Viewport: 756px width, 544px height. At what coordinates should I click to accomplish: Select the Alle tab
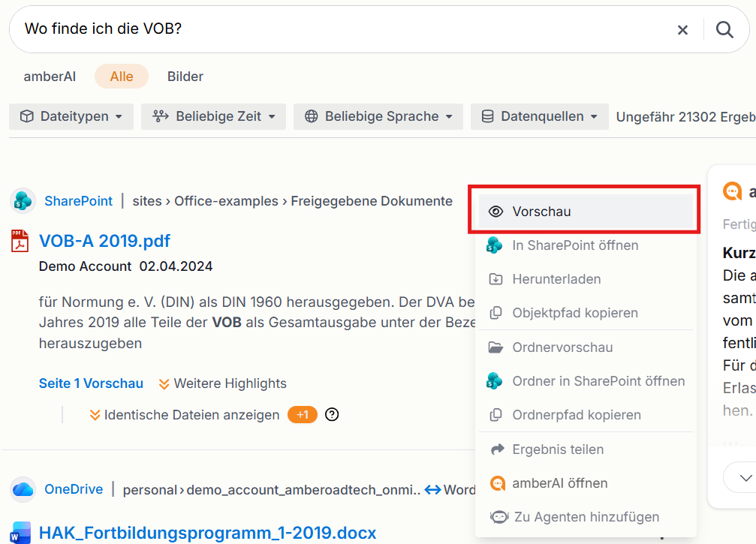point(122,77)
